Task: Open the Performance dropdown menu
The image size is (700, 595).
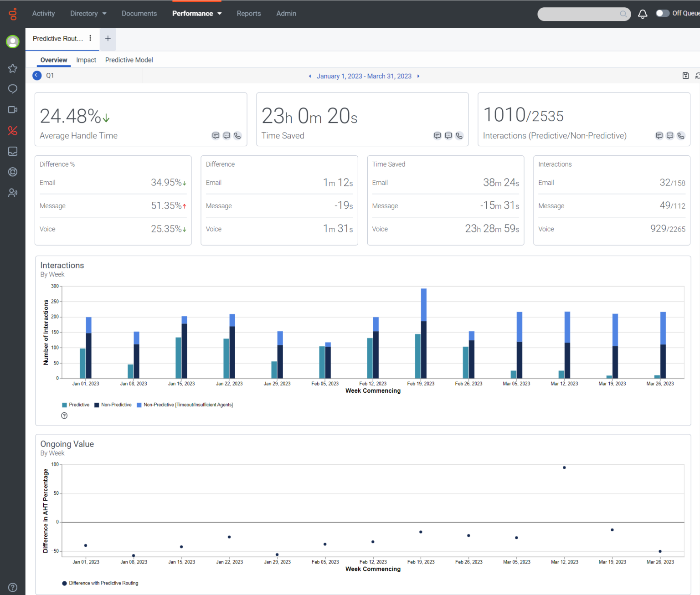Action: tap(197, 13)
